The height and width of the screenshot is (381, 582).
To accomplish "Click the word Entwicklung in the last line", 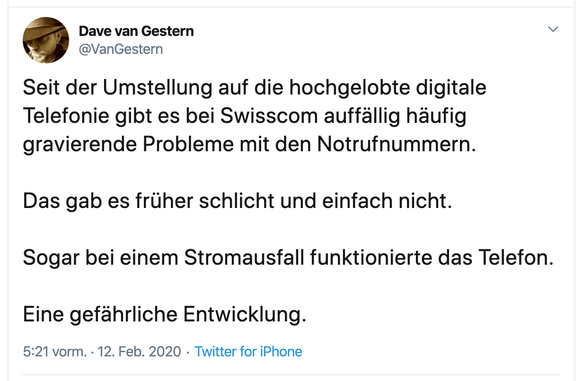I will coord(242,315).
